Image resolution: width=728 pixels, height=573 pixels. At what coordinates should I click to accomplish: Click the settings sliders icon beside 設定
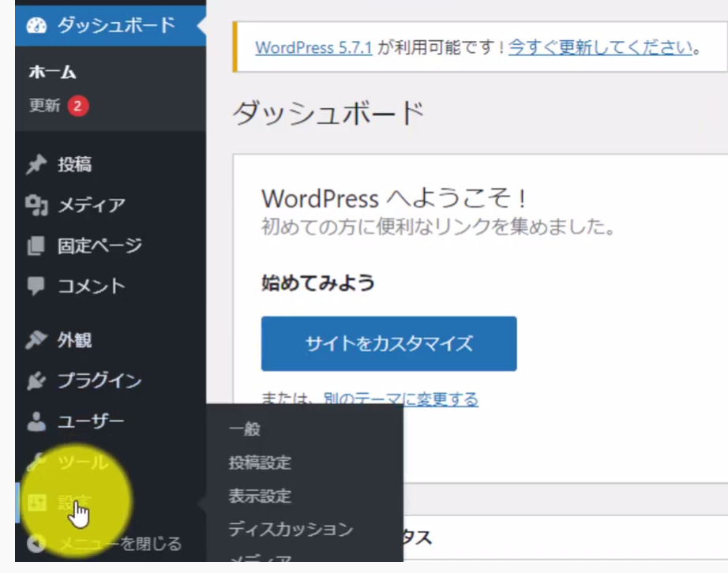coord(36,503)
